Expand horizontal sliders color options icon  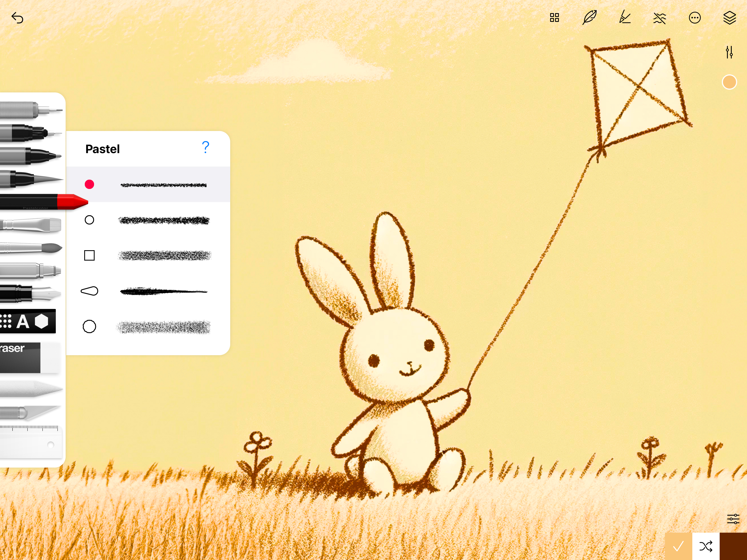733,519
